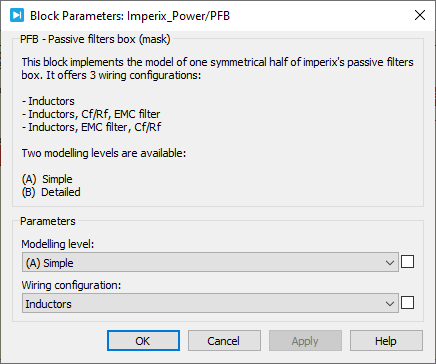Close the Block Parameters dialog
Screen dimensions: 436x364
point(420,15)
